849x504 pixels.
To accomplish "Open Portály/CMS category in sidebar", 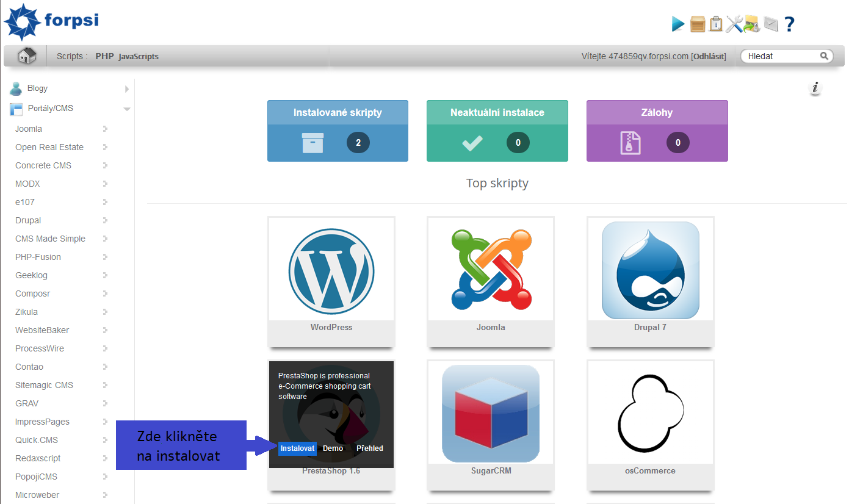I will tap(50, 109).
